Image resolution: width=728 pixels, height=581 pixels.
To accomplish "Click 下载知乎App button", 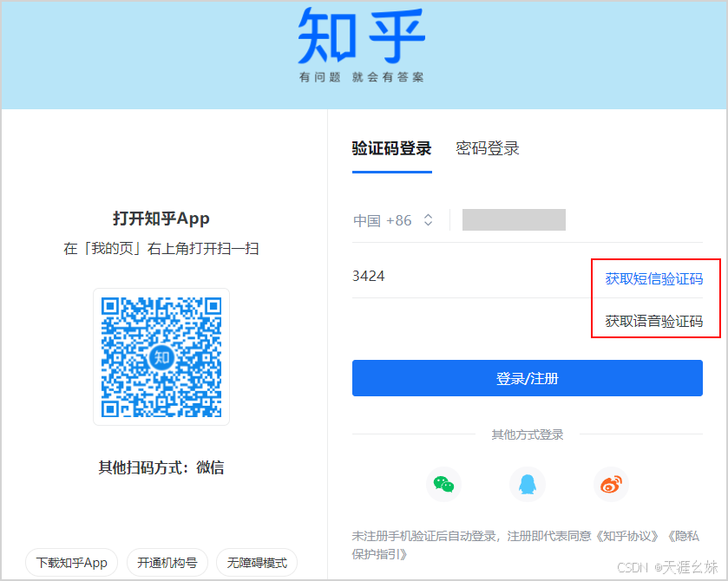I will point(71,563).
